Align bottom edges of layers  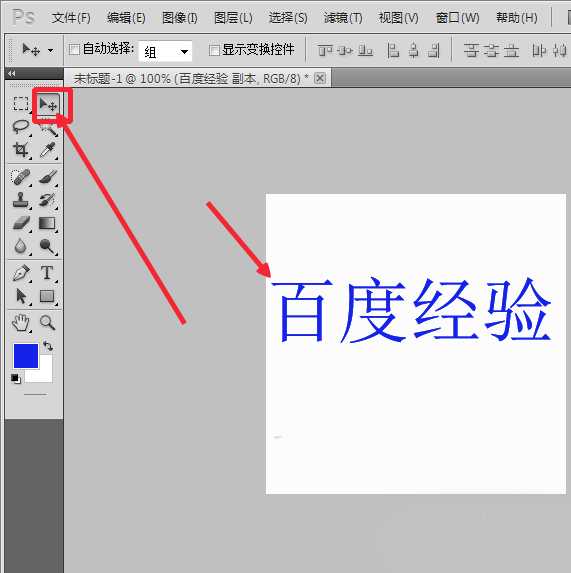(x=365, y=50)
